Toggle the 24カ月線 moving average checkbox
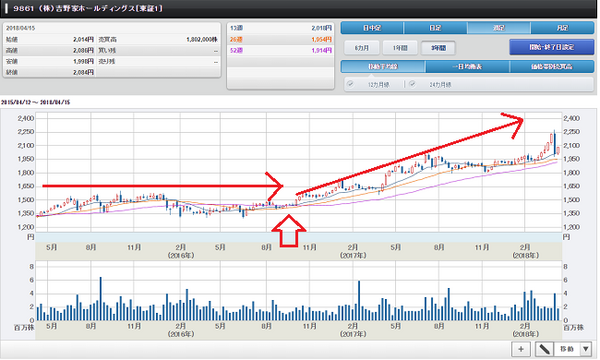 [x=412, y=84]
